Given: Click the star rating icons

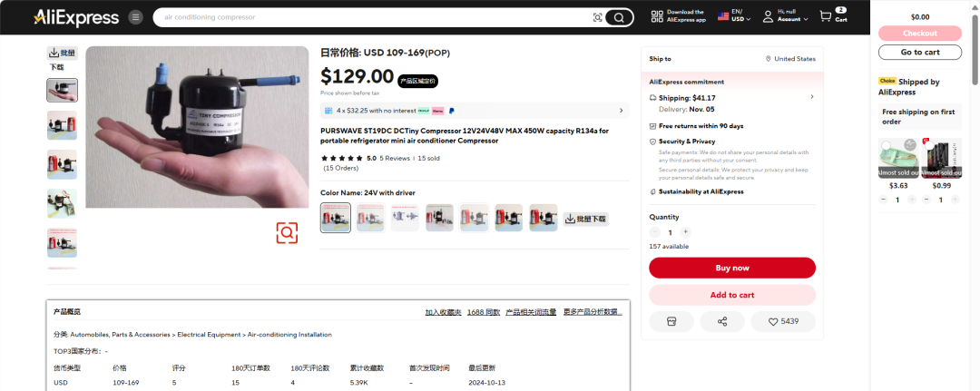Looking at the screenshot, I should coord(341,158).
